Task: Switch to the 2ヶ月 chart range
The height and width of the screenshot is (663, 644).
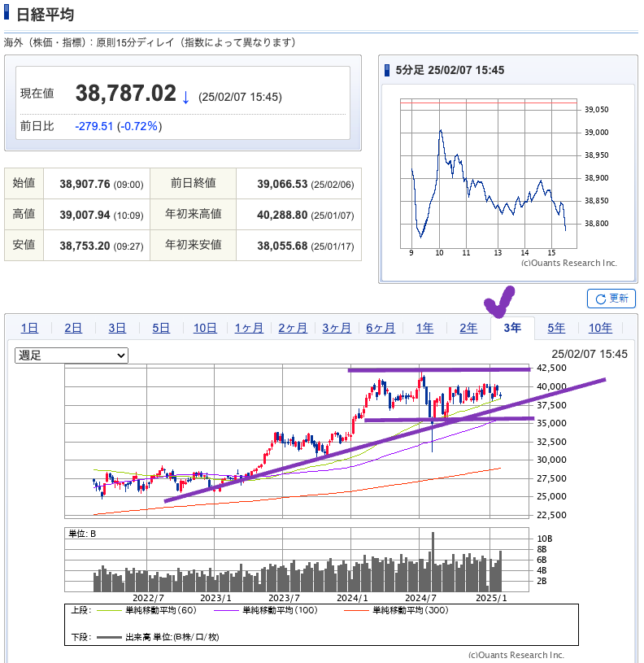Action: point(293,328)
